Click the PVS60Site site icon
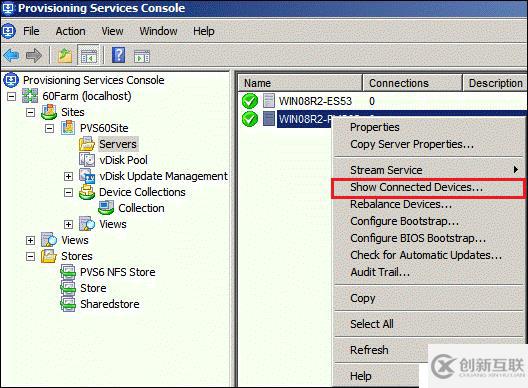Image resolution: width=528 pixels, height=388 pixels. [x=68, y=128]
